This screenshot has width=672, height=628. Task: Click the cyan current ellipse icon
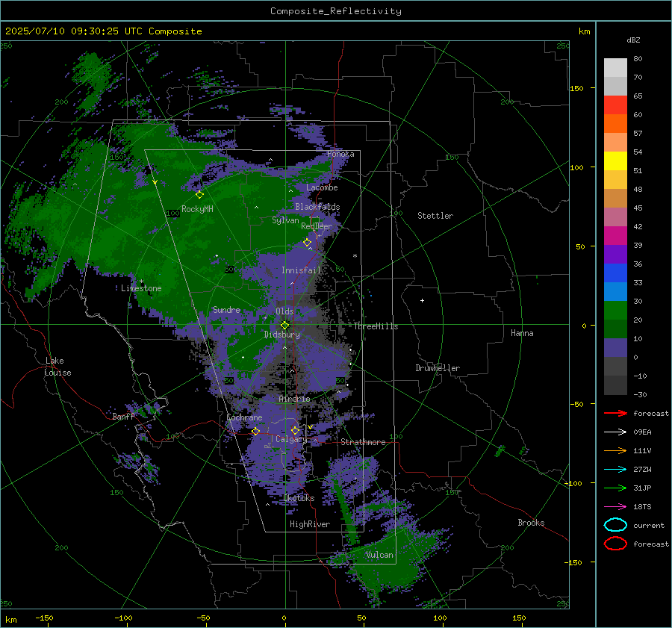tap(615, 525)
